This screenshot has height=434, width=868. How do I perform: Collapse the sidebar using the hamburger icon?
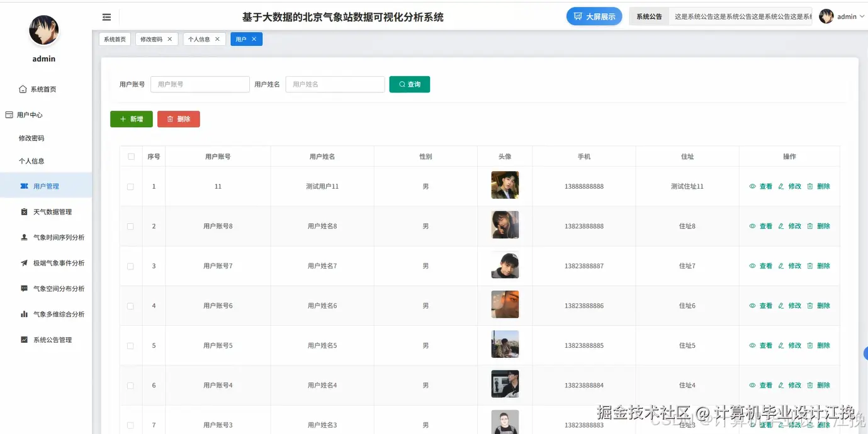pyautogui.click(x=106, y=17)
